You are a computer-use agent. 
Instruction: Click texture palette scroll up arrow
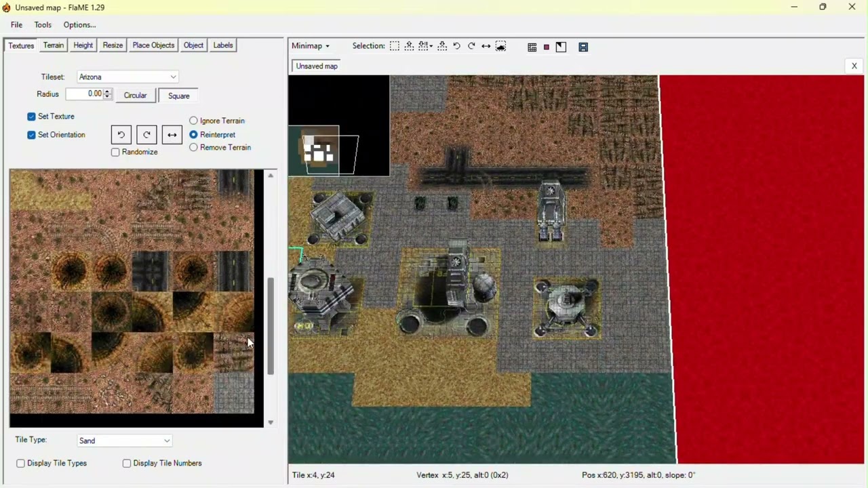click(x=270, y=176)
